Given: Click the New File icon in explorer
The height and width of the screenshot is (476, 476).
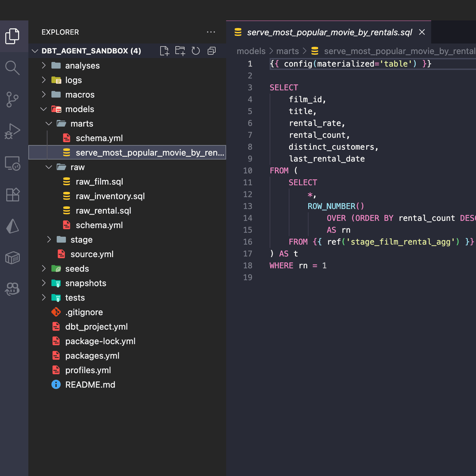Looking at the screenshot, I should click(164, 51).
